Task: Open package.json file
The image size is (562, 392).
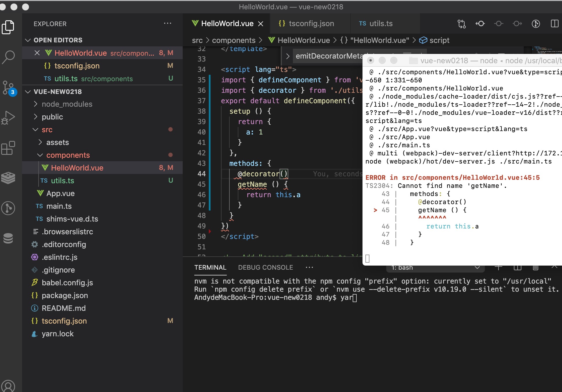Action: (x=102, y=295)
